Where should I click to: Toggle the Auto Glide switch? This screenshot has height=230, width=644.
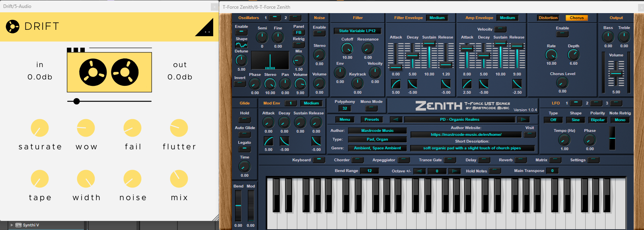tap(245, 134)
